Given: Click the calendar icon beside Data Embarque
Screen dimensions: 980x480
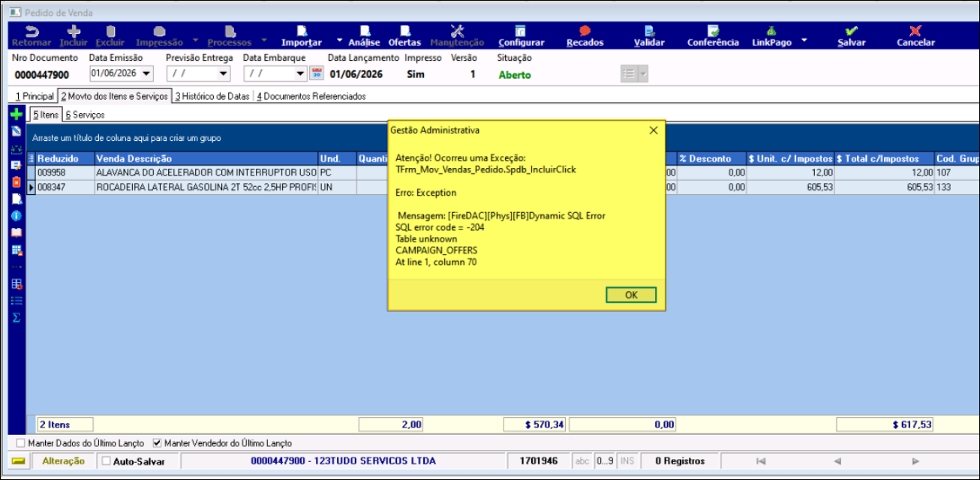Looking at the screenshot, I should [316, 73].
